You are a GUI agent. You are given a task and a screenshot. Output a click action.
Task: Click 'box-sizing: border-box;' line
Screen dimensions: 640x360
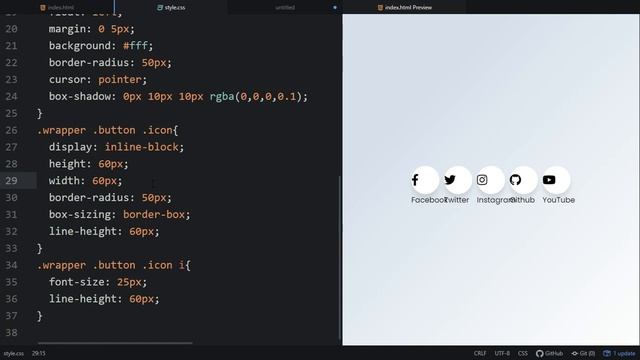120,214
